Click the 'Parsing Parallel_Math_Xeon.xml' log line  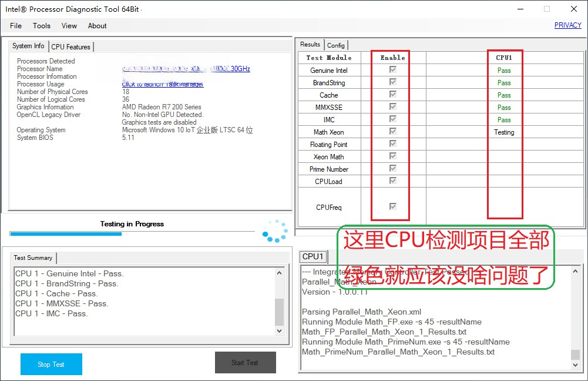tap(361, 312)
